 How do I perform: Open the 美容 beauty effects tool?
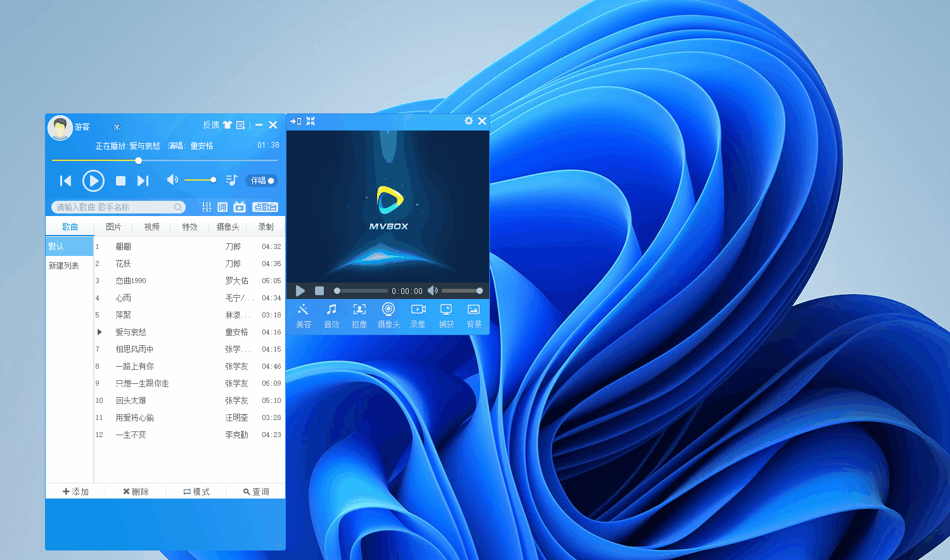coord(304,315)
